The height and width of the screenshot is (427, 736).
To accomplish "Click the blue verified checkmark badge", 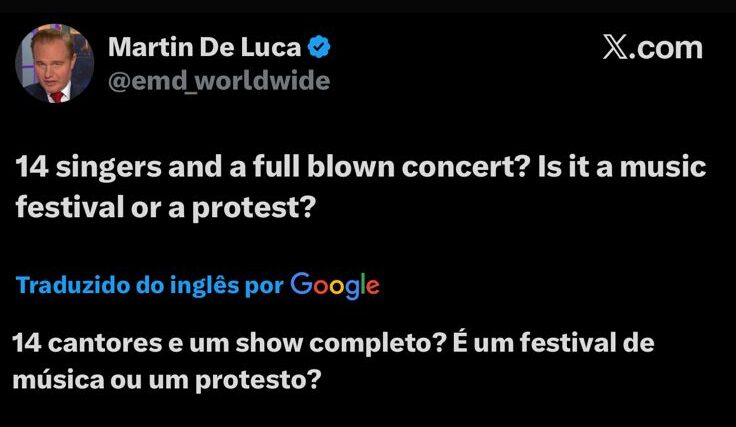I will tap(320, 46).
